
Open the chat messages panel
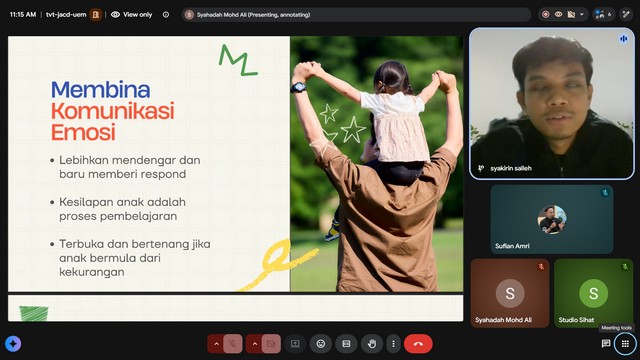(x=606, y=344)
